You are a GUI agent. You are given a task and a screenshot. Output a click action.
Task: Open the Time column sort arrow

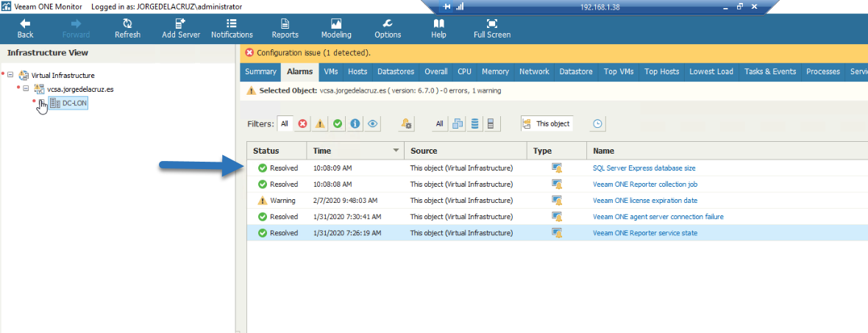coord(396,151)
